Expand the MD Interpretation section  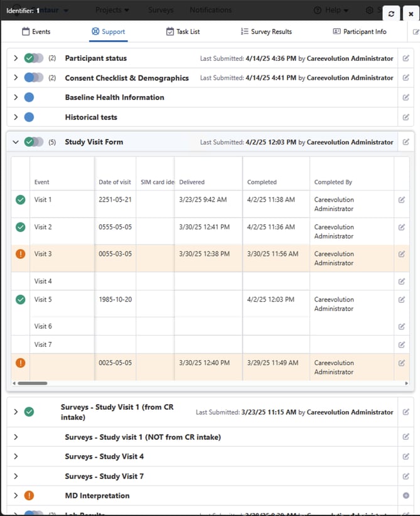pyautogui.click(x=16, y=496)
